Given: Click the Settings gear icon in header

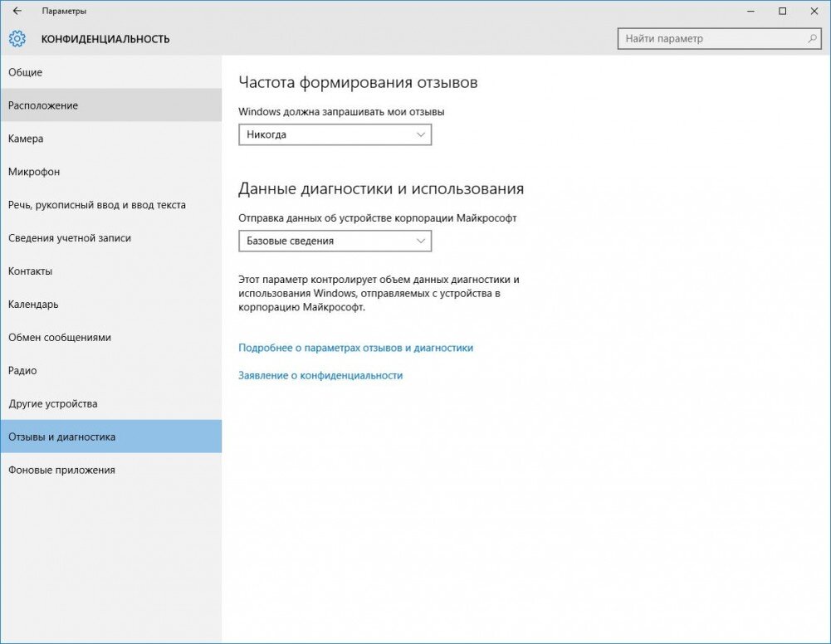Looking at the screenshot, I should coord(17,38).
